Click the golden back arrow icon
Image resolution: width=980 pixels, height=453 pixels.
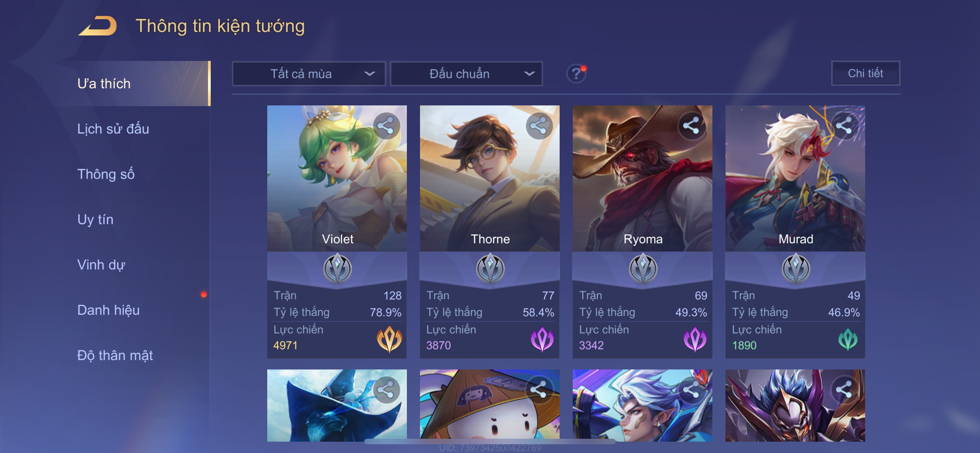(x=97, y=26)
